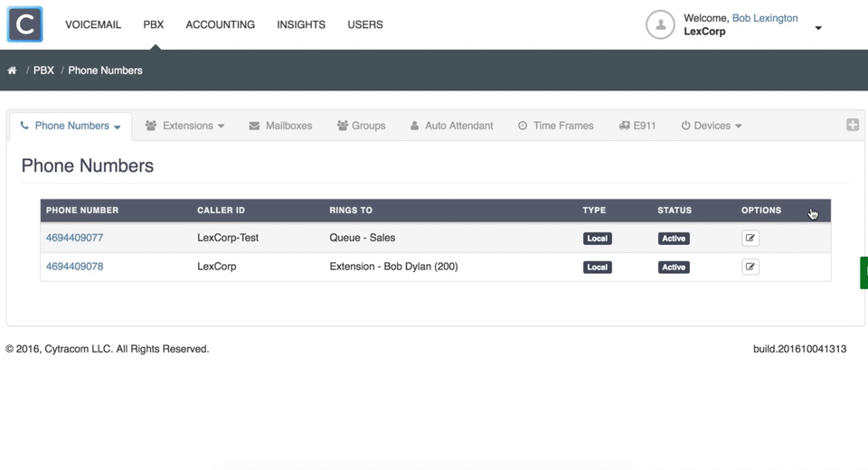Click Local badge in 4694409078 row

598,268
